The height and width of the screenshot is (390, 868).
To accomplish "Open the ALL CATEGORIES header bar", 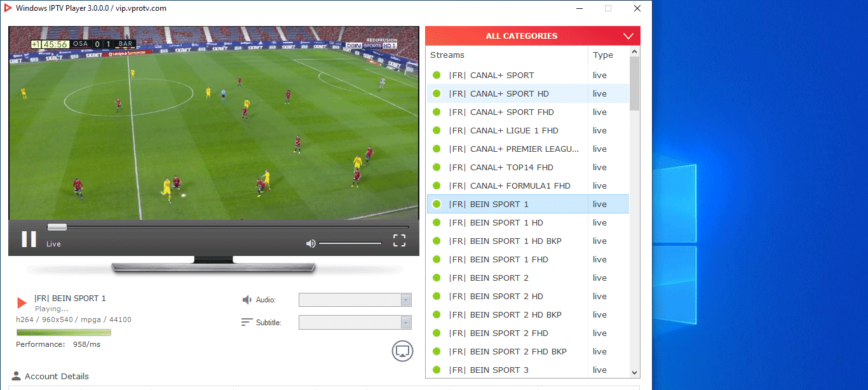I will coord(532,36).
